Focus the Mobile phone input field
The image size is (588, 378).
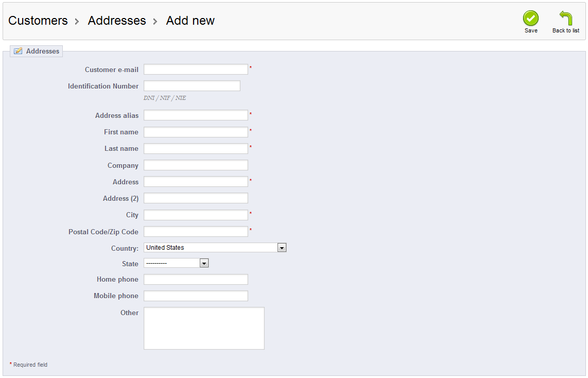[x=196, y=296]
